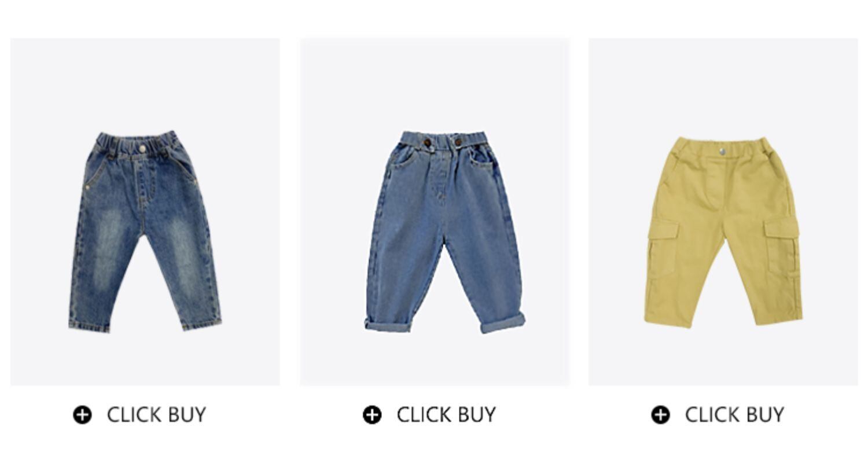
Task: Open the faded dark-wash jeans product image
Action: 145,212
